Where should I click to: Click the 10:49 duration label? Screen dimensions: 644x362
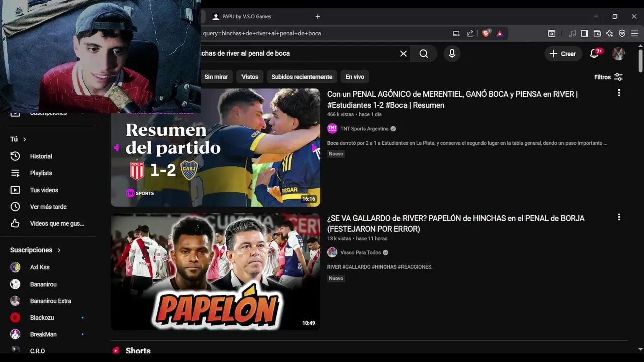[x=309, y=323]
